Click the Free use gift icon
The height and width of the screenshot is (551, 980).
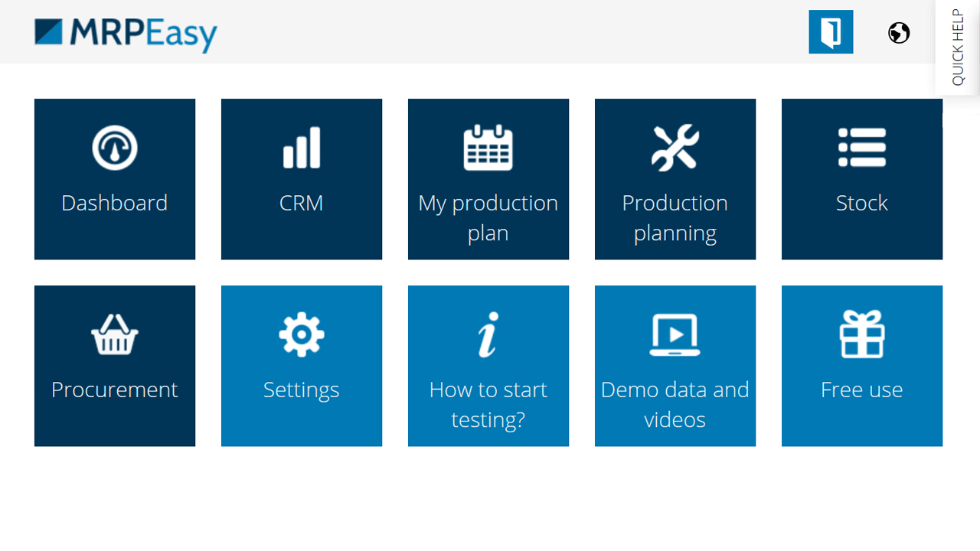point(862,334)
